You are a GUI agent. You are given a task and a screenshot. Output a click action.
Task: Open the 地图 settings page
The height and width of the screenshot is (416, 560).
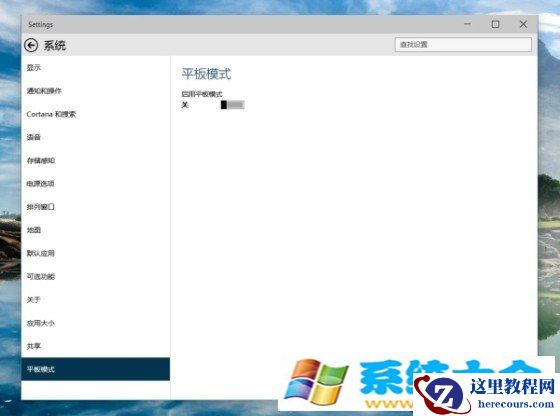pyautogui.click(x=96, y=230)
